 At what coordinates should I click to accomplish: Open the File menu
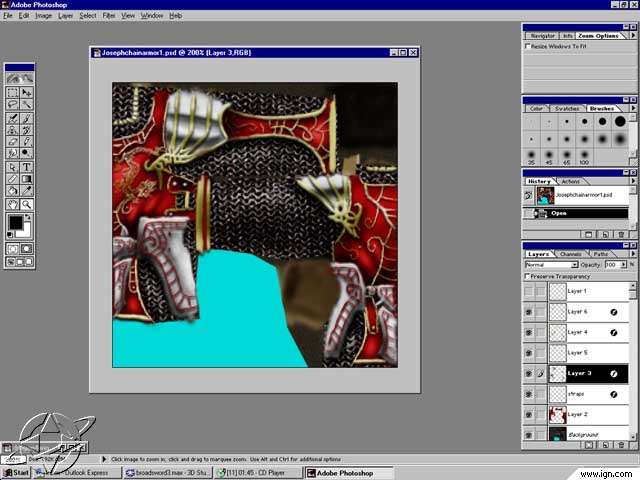[8, 16]
